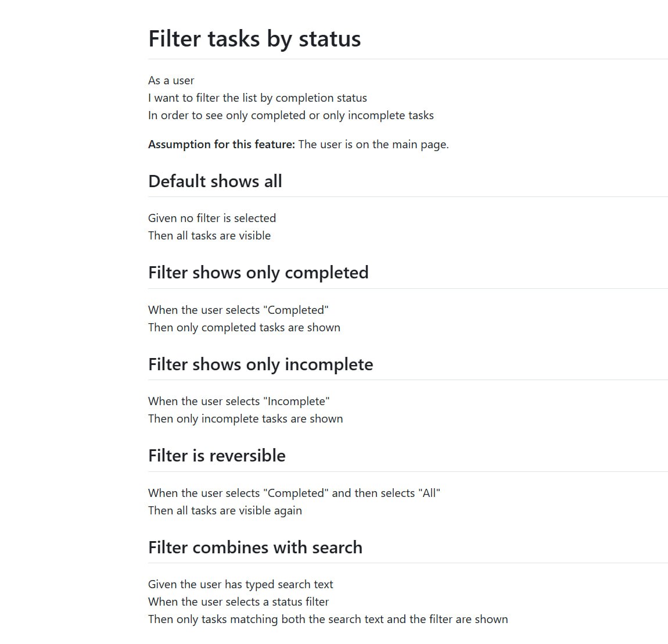This screenshot has width=668, height=644.
Task: Click the "Then all tasks are visible" line
Action: [x=209, y=236]
